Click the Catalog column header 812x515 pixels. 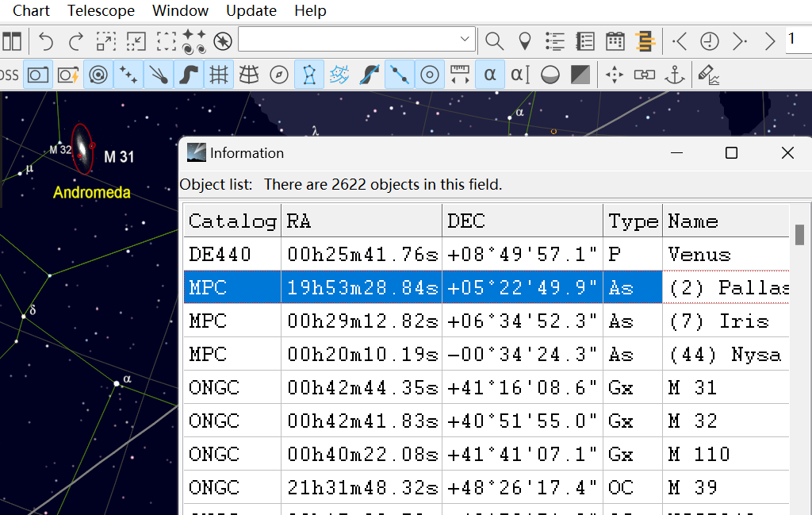(232, 221)
